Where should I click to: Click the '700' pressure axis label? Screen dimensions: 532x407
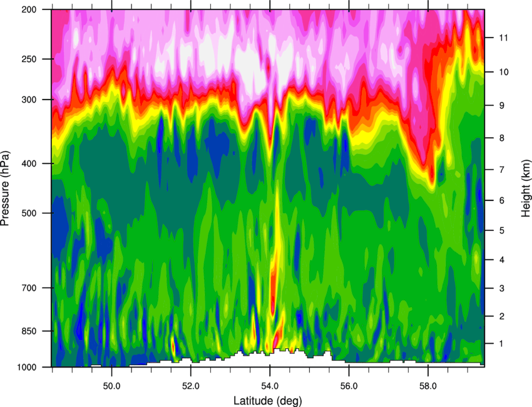(x=29, y=288)
